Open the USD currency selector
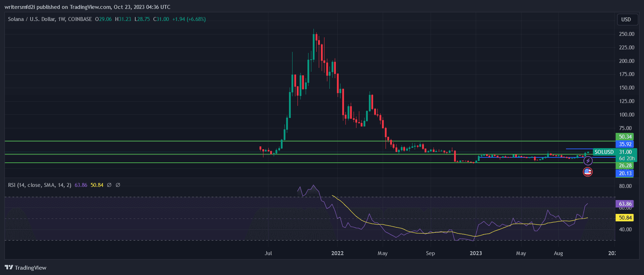This screenshot has width=644, height=275. coord(626,20)
